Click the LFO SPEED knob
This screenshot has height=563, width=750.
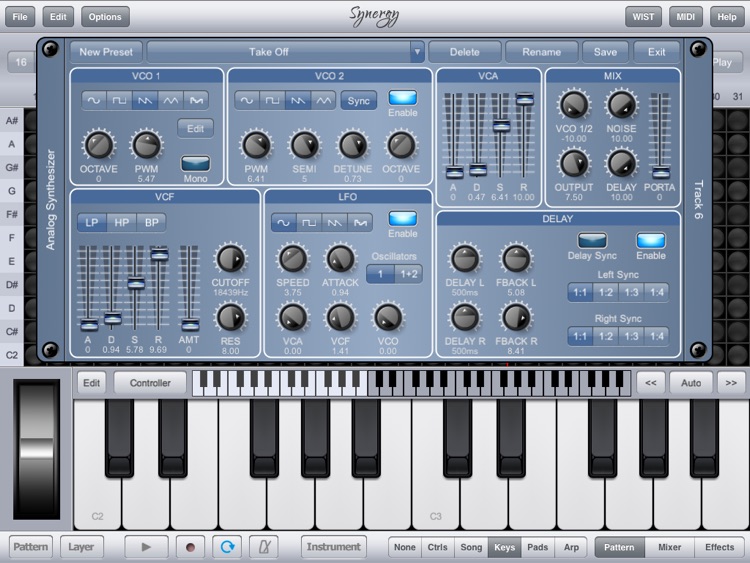tap(293, 259)
